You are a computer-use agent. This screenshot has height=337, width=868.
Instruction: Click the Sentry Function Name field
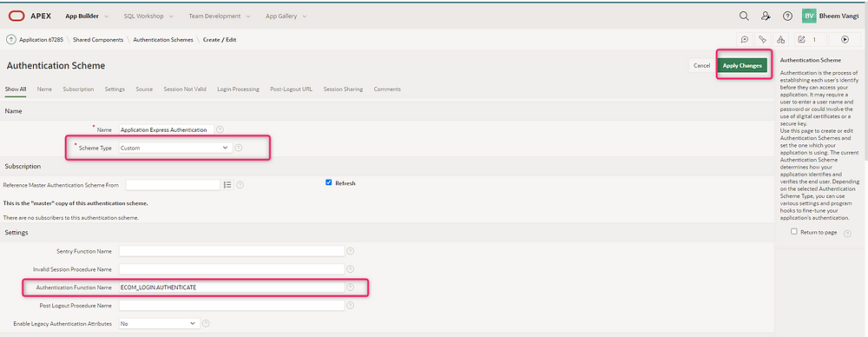232,251
